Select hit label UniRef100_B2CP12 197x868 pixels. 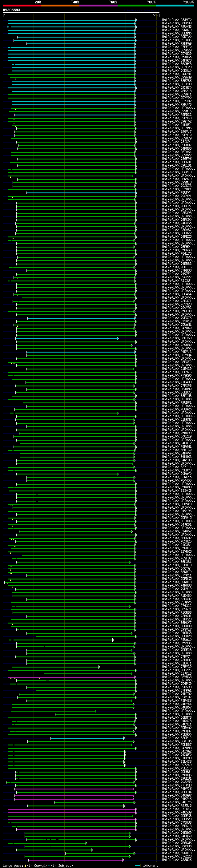[176, 737]
